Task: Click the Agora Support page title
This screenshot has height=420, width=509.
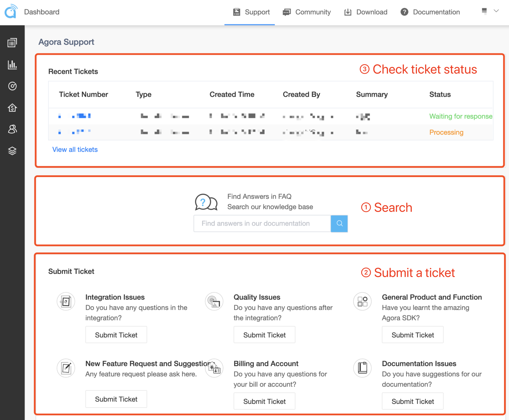Action: point(66,42)
